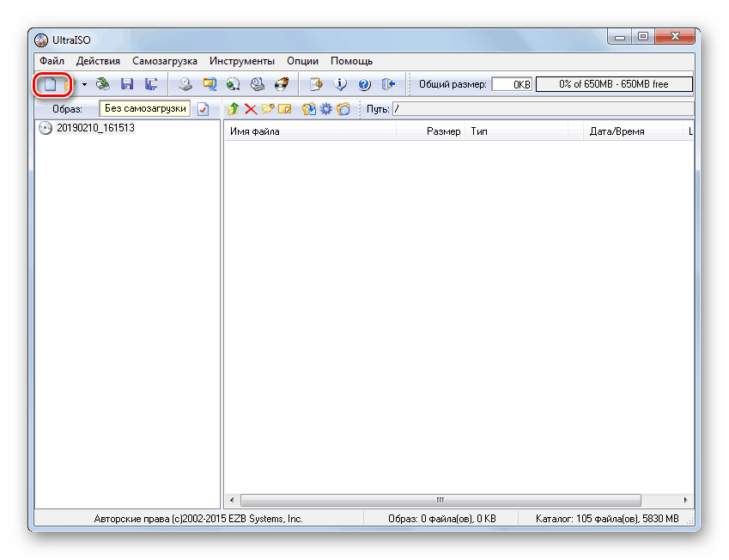Click the Convert image icon with monitor
Image resolution: width=729 pixels, height=560 pixels.
[x=210, y=84]
